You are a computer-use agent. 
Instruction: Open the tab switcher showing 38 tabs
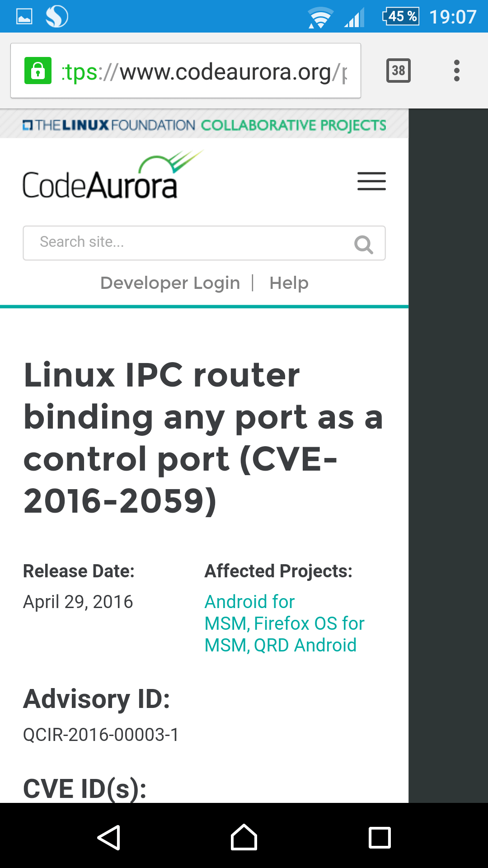398,71
